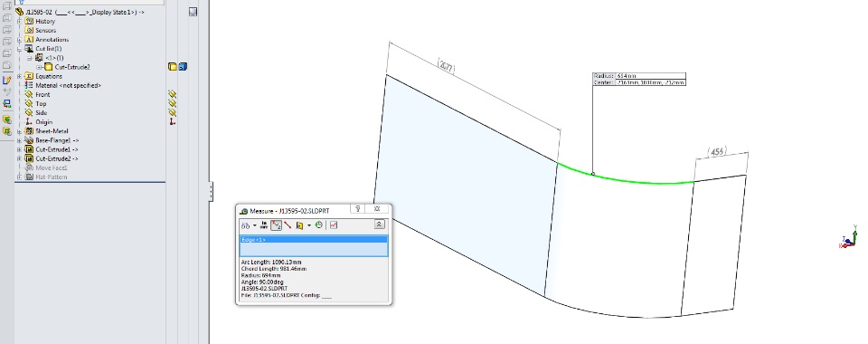Collapse the Cut list(1) node
Image resolution: width=868 pixels, height=344 pixels.
click(19, 49)
